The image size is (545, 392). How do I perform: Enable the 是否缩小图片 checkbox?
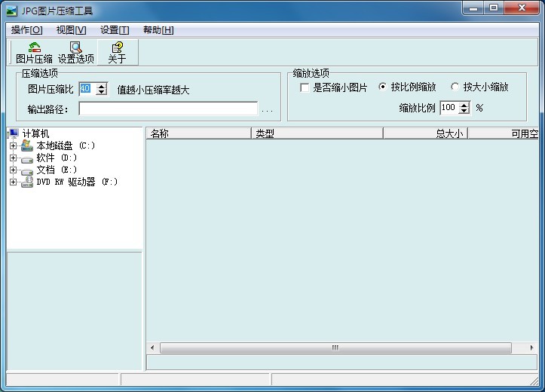305,87
